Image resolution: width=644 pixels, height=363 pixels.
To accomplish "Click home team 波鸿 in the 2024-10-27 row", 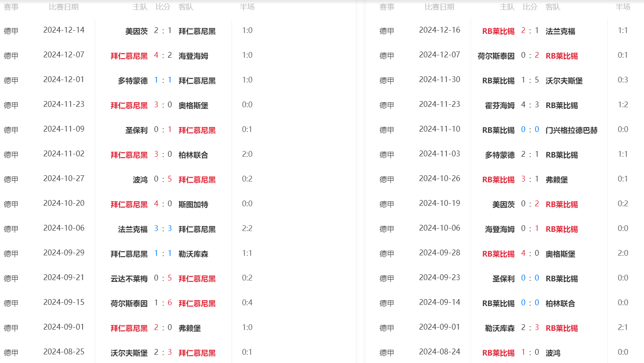I will [x=140, y=180].
